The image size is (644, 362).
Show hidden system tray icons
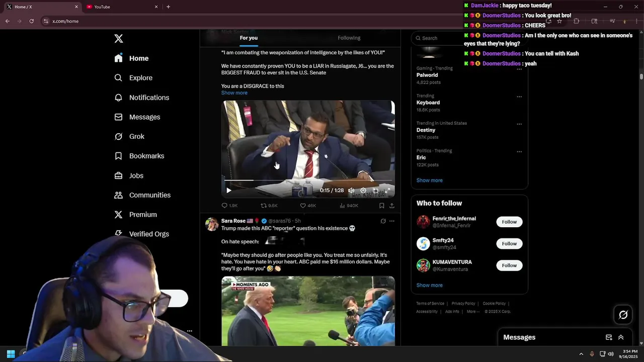581,354
